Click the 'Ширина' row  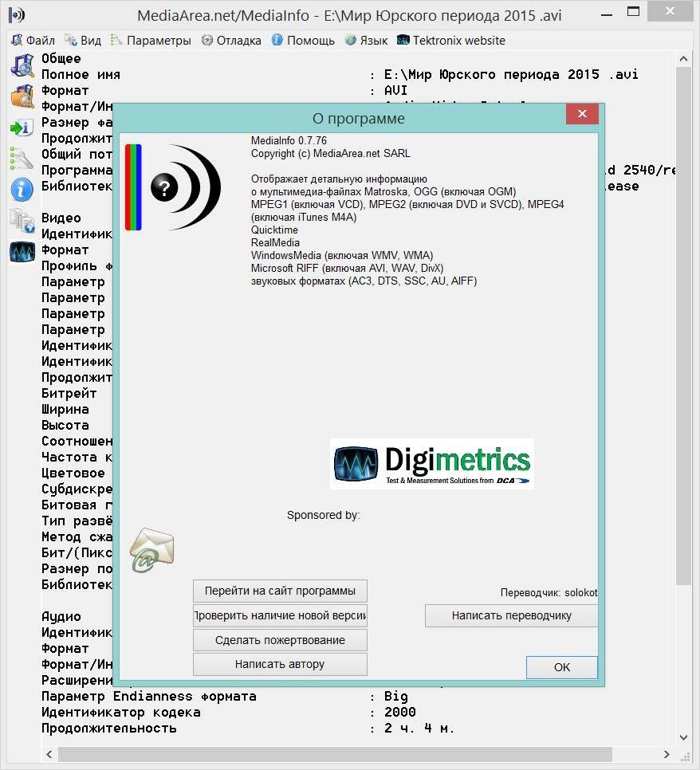(65, 410)
